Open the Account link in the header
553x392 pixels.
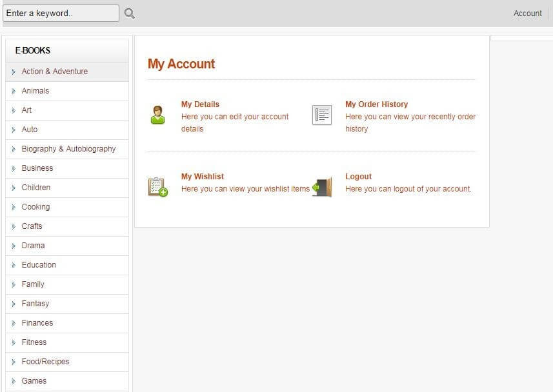coord(528,14)
